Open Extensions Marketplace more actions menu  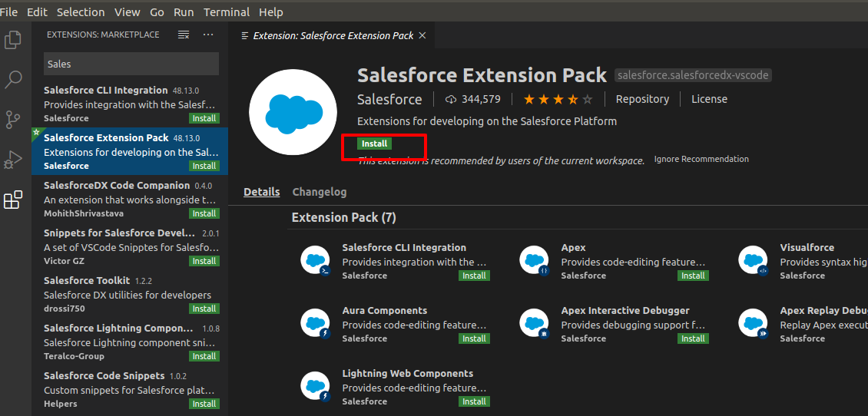pos(208,35)
